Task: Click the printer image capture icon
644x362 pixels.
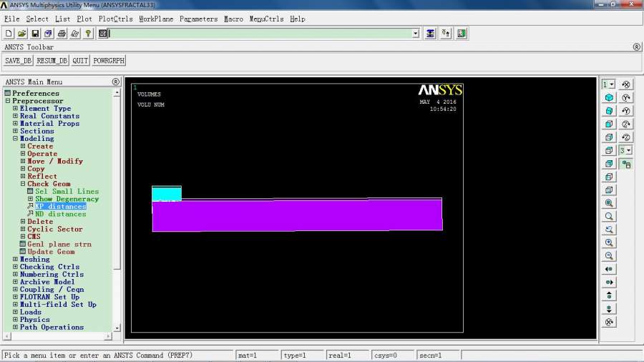Action: tap(62, 34)
